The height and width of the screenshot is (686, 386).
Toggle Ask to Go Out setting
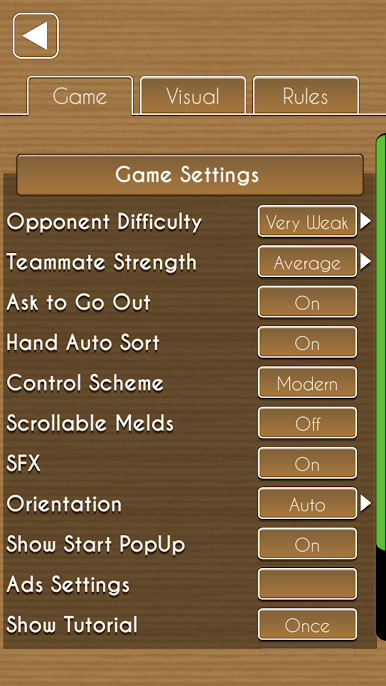[307, 302]
